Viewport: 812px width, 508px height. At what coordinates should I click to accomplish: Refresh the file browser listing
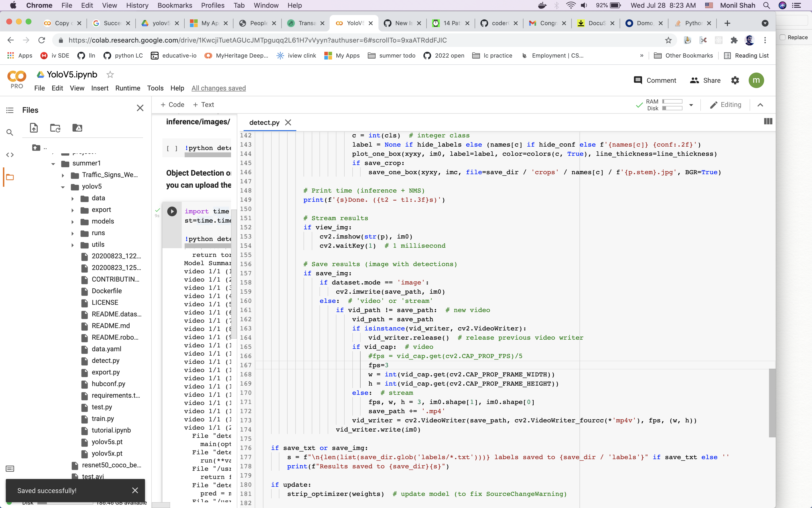[55, 128]
